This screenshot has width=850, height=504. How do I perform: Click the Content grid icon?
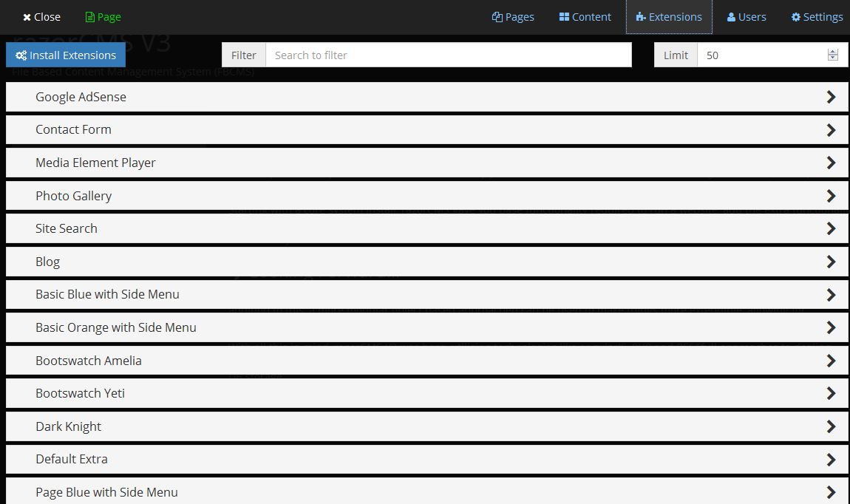click(x=564, y=17)
